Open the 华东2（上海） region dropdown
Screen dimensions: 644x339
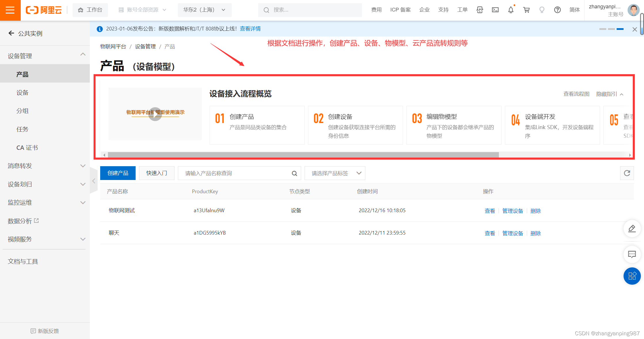(x=204, y=10)
